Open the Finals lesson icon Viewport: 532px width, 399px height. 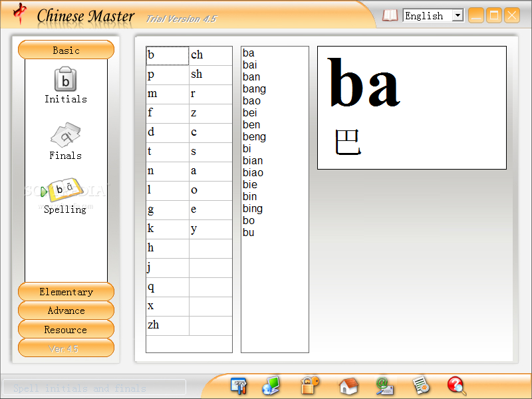[65, 135]
